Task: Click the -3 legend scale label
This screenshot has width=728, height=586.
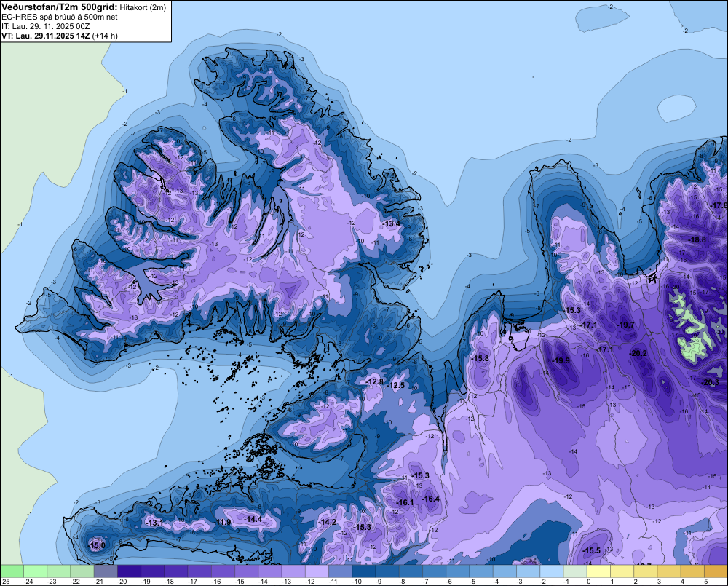Action: 519,582
